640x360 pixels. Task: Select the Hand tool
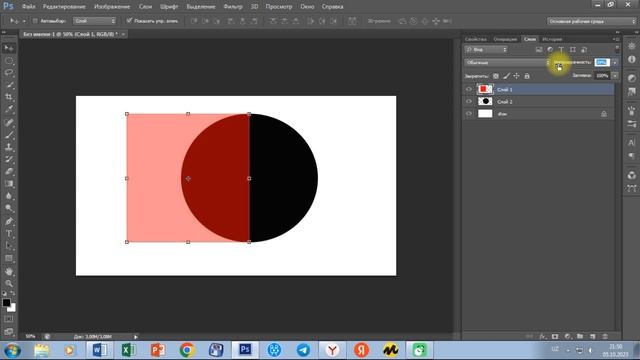click(x=9, y=271)
